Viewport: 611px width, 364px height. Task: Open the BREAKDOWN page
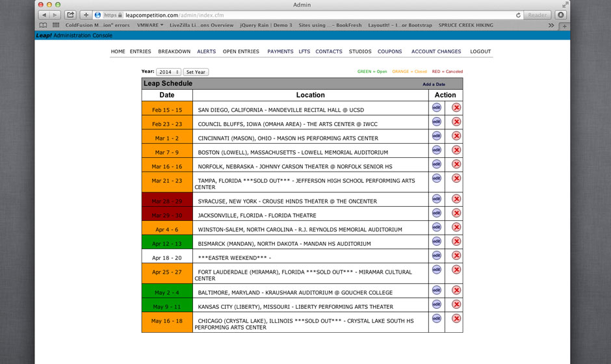click(x=174, y=51)
